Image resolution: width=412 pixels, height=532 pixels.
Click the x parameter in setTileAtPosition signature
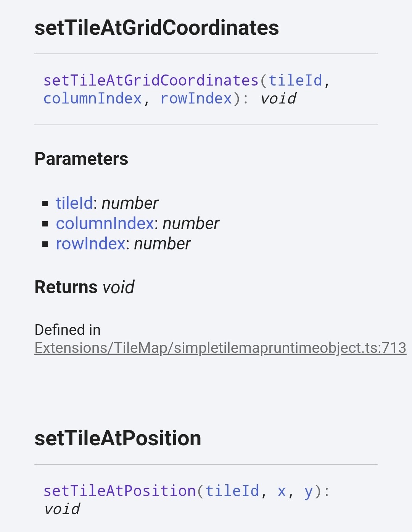[282, 491]
